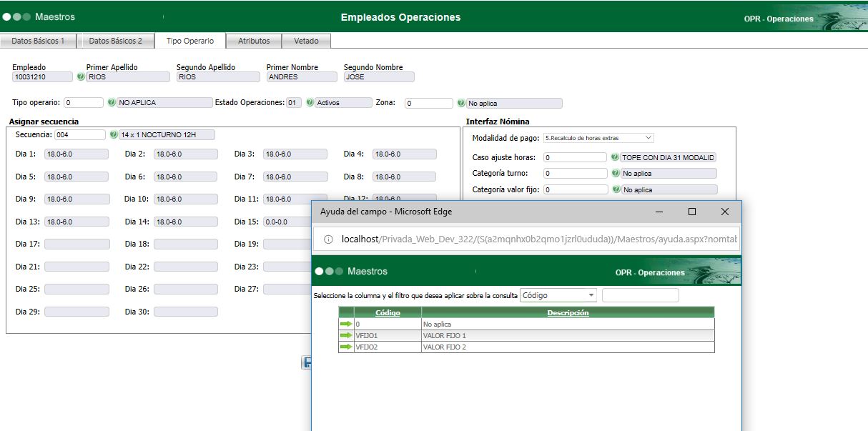Open help icon for Categoría valor fijo
This screenshot has height=431, width=868.
(x=616, y=189)
